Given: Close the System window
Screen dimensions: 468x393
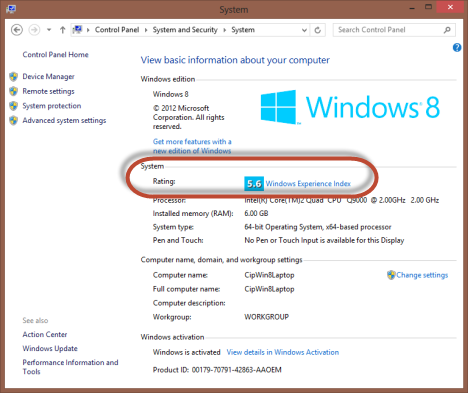Looking at the screenshot, I should [x=450, y=7].
